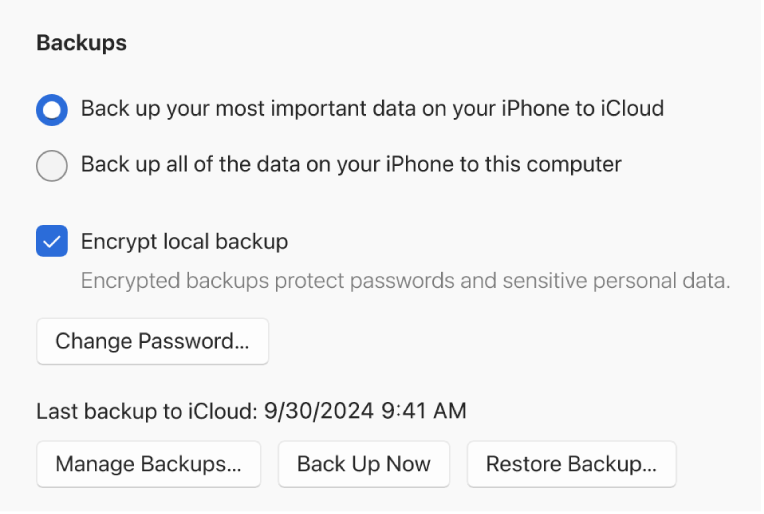Viewport: 764px width, 514px height.
Task: Start a backup with Back Up Now
Action: (364, 464)
